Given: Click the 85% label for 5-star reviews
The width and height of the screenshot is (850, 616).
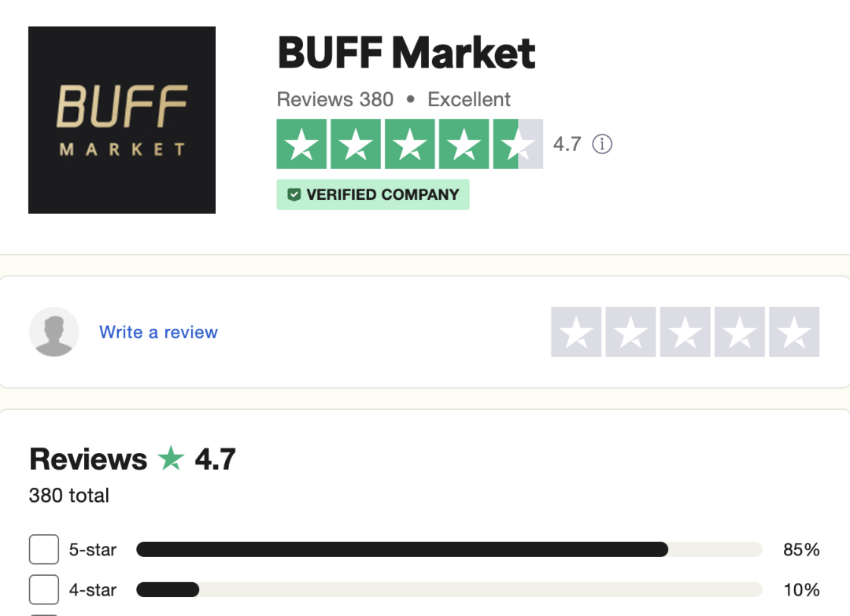Looking at the screenshot, I should click(x=801, y=550).
